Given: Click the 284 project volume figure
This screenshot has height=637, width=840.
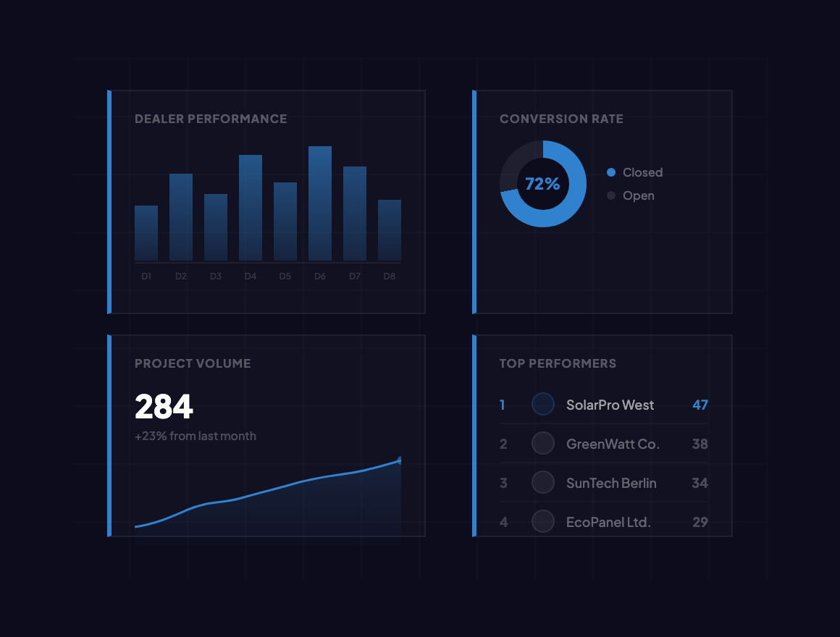Looking at the screenshot, I should 164,408.
